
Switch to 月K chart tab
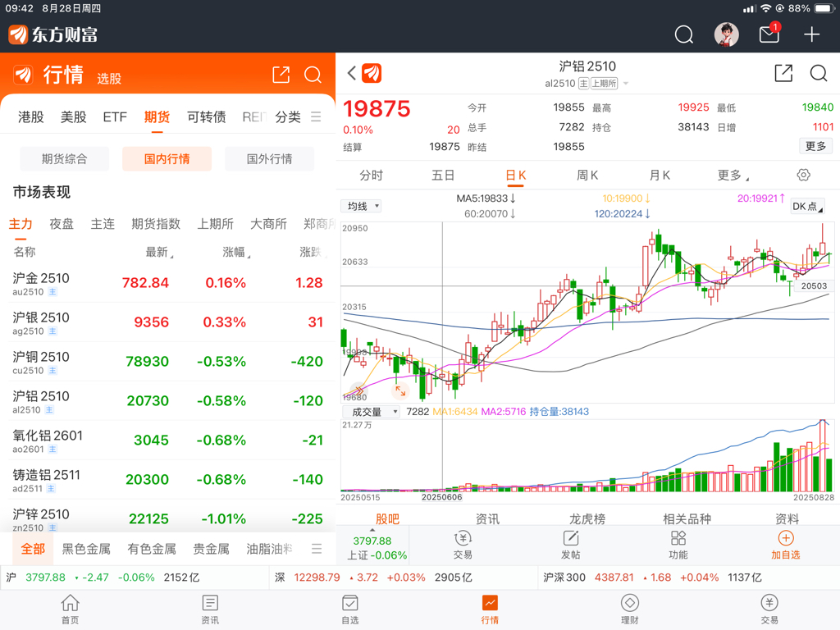coord(660,176)
